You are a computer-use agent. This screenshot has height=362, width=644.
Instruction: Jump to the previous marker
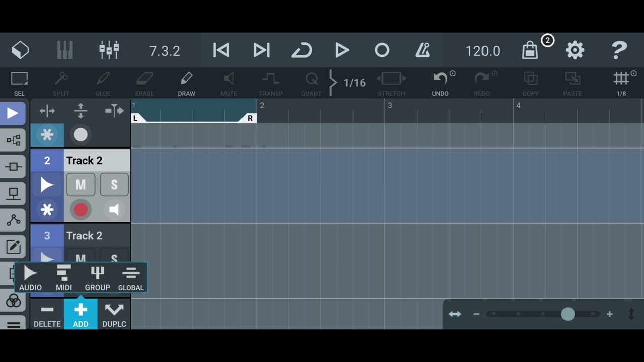[x=221, y=50]
